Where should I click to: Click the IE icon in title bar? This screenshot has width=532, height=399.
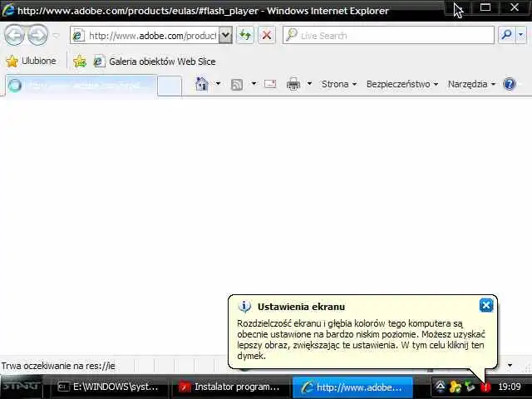(8, 10)
